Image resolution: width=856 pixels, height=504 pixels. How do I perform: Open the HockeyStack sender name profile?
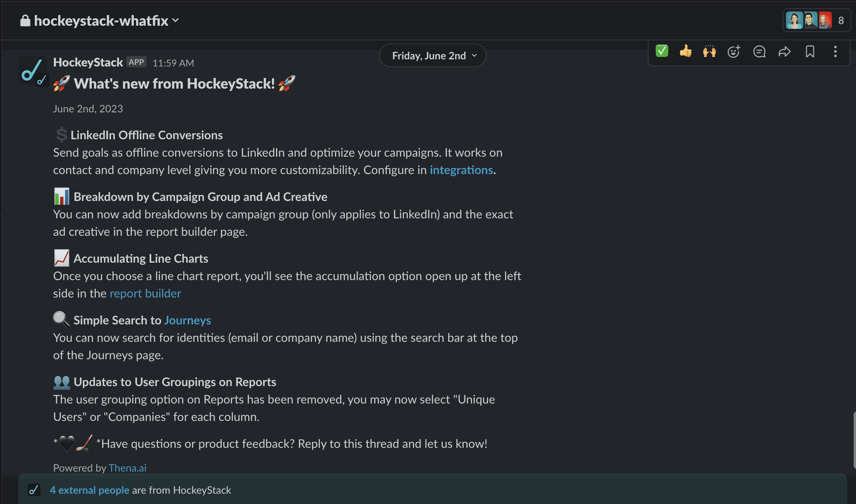88,62
